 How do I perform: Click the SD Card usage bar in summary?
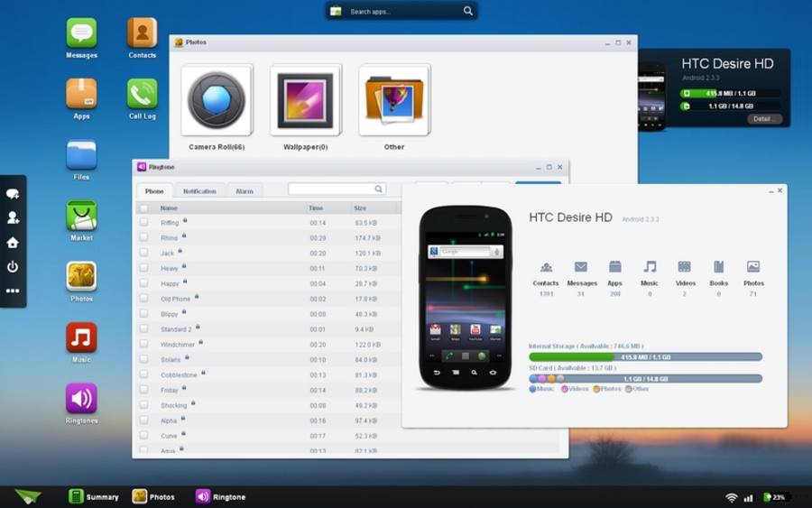tap(645, 379)
